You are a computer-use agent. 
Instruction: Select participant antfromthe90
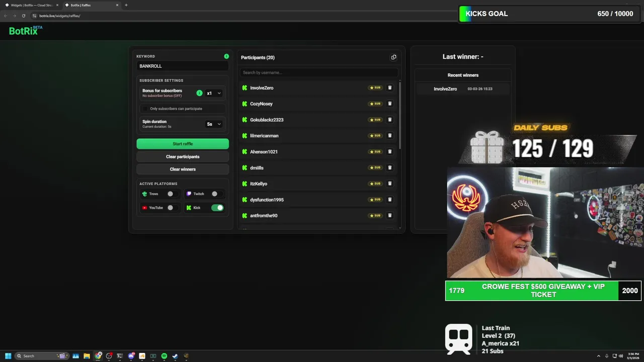point(264,215)
